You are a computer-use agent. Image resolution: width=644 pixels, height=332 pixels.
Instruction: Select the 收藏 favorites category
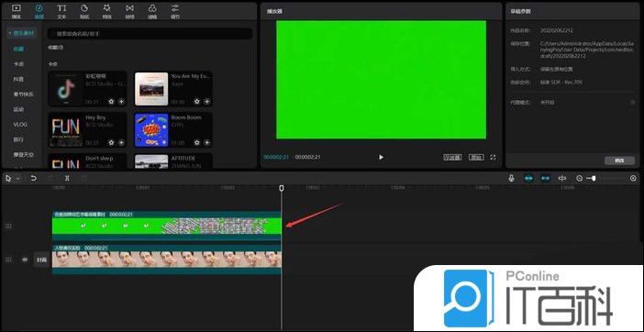pos(18,49)
